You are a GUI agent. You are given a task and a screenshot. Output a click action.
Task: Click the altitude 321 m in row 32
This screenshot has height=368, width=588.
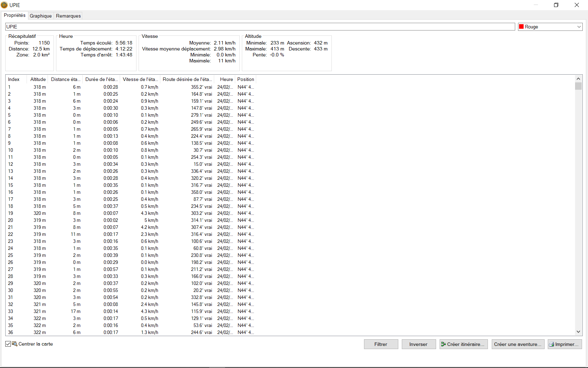point(40,304)
